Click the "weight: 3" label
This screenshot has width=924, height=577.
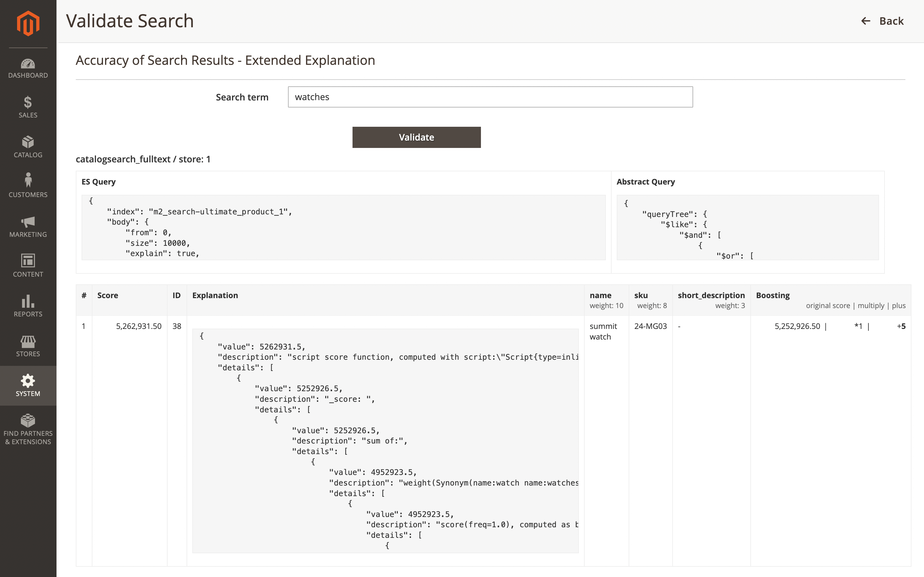[x=730, y=306]
